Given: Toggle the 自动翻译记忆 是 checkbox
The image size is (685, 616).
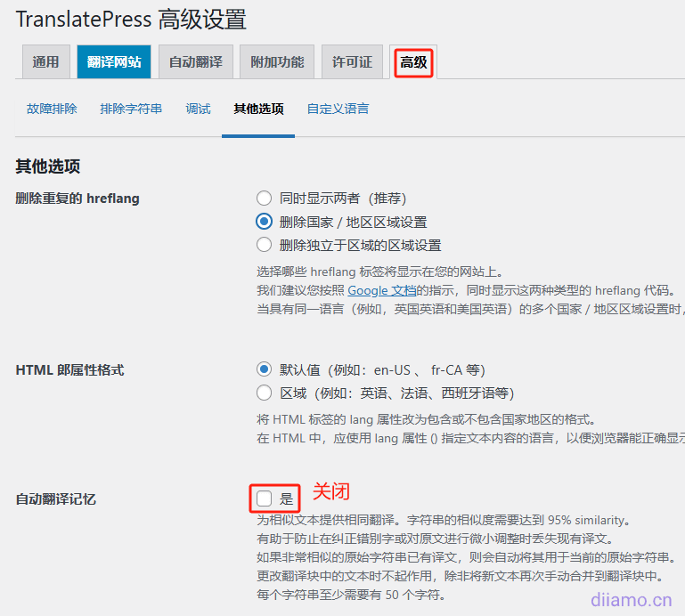Looking at the screenshot, I should pyautogui.click(x=265, y=498).
